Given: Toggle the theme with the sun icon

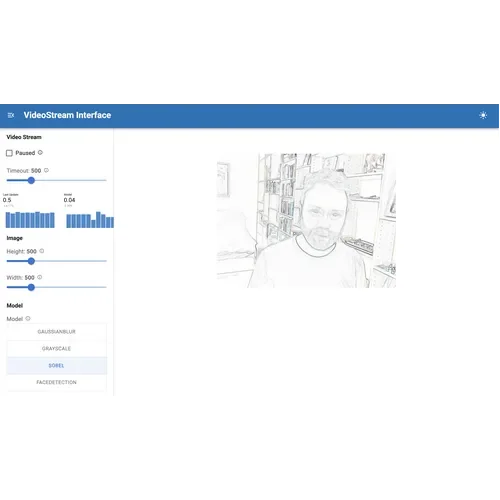Looking at the screenshot, I should click(483, 115).
